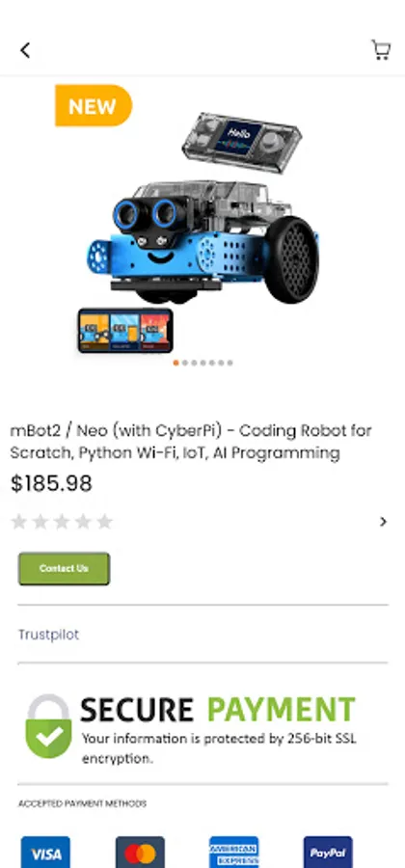This screenshot has width=405, height=868.
Task: Select the fourth carousel dot
Action: point(202,364)
